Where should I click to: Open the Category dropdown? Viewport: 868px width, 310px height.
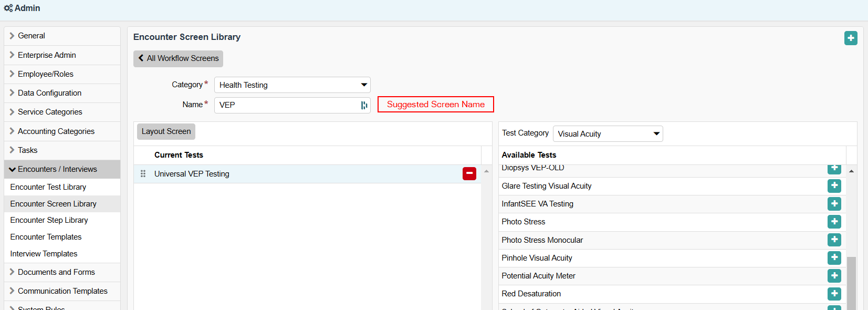(x=292, y=85)
